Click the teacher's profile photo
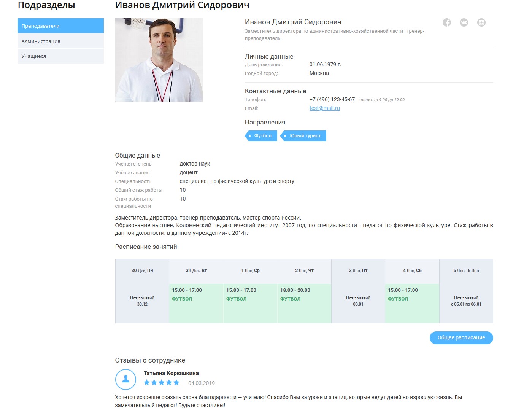 (x=159, y=60)
